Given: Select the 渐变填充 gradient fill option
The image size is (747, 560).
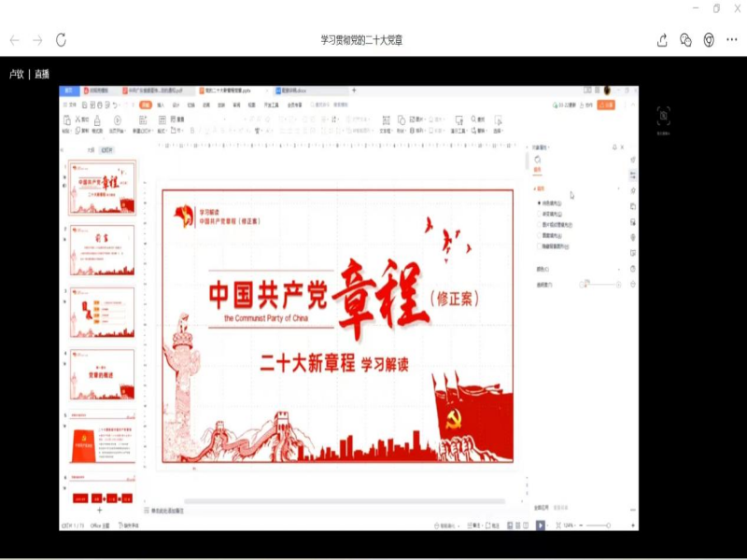Looking at the screenshot, I should pos(550,215).
